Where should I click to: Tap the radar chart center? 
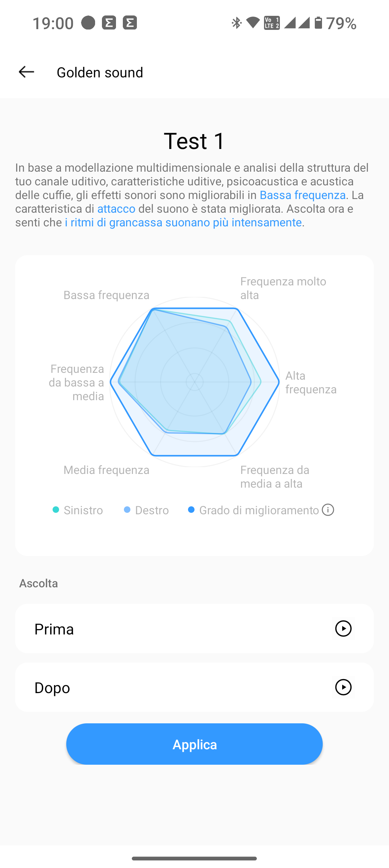click(194, 382)
